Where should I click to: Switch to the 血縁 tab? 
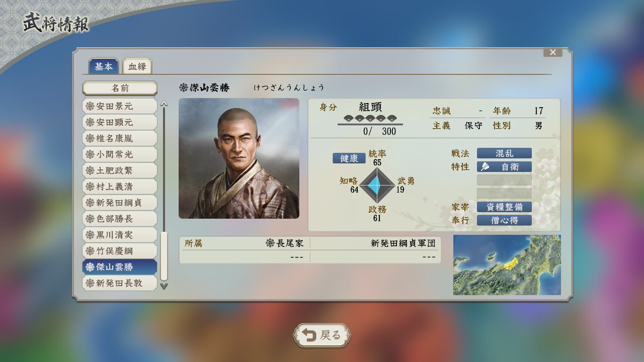pos(137,67)
